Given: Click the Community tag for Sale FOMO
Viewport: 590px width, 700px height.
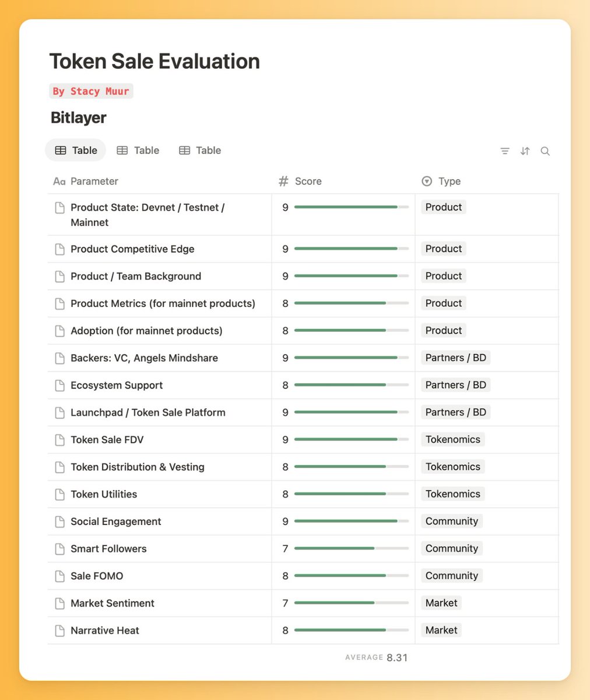Looking at the screenshot, I should click(452, 576).
